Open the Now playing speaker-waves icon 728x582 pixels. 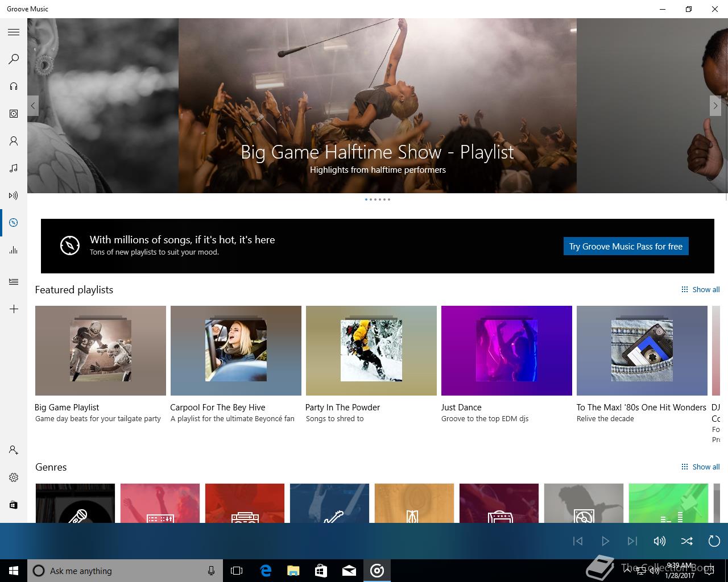[x=14, y=196]
